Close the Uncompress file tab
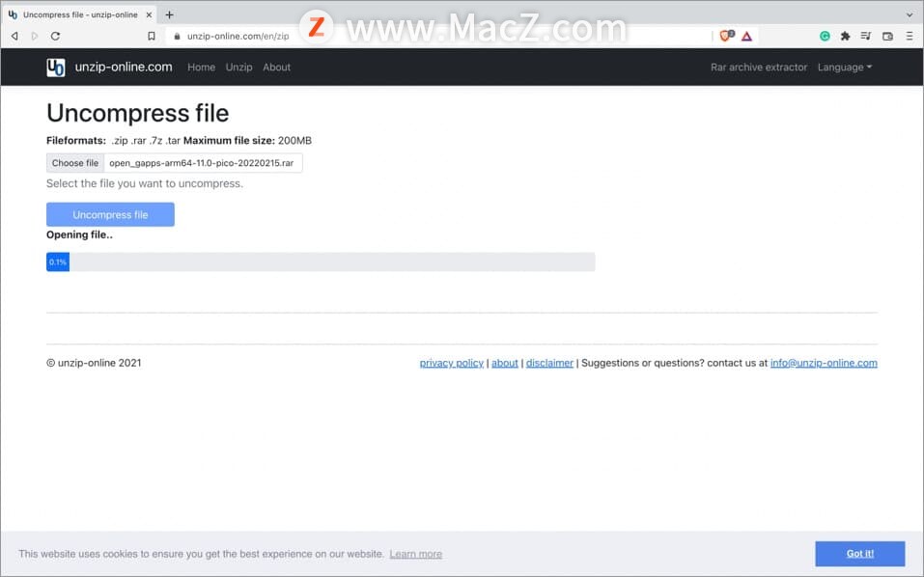The image size is (924, 577). (149, 14)
